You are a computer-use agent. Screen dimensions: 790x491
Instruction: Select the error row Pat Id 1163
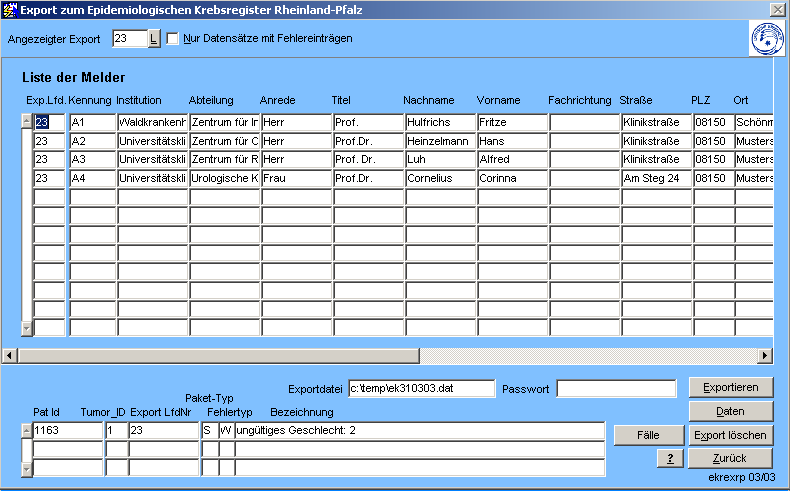[x=67, y=430]
